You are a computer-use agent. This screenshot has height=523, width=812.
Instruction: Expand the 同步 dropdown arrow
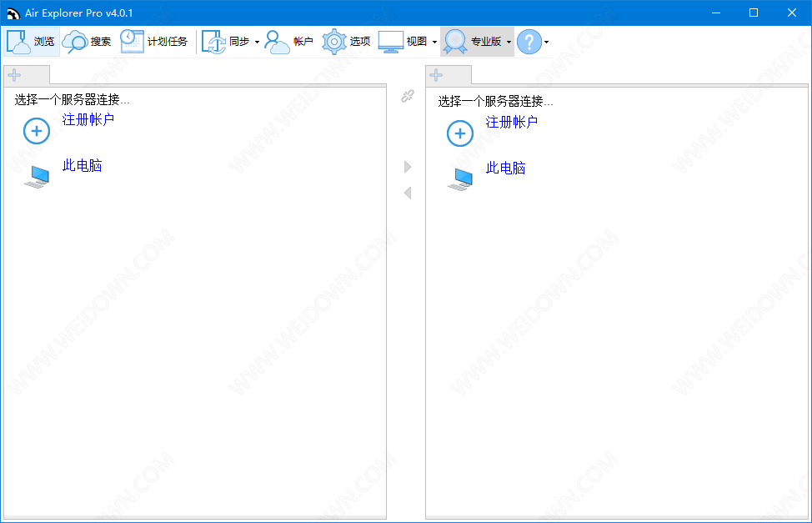pyautogui.click(x=257, y=42)
